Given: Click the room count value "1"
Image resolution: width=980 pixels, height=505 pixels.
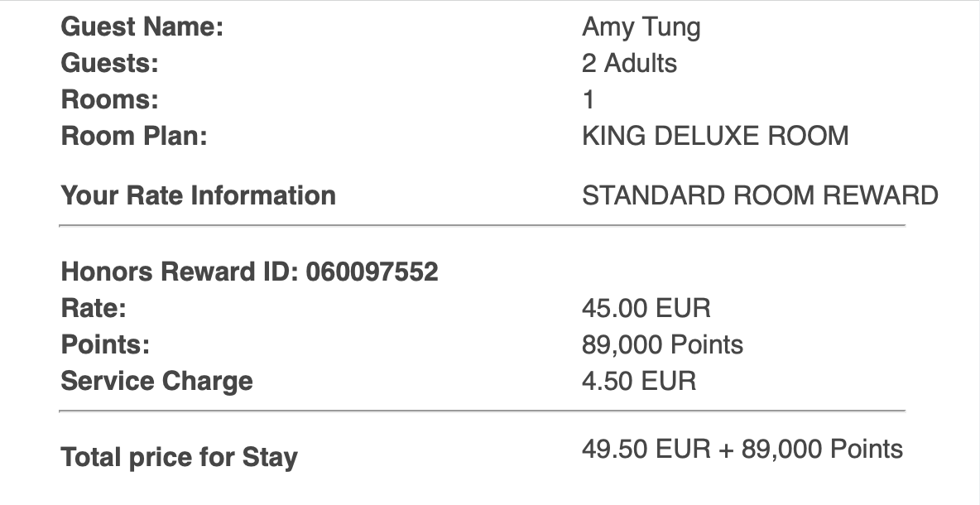Looking at the screenshot, I should pyautogui.click(x=588, y=100).
